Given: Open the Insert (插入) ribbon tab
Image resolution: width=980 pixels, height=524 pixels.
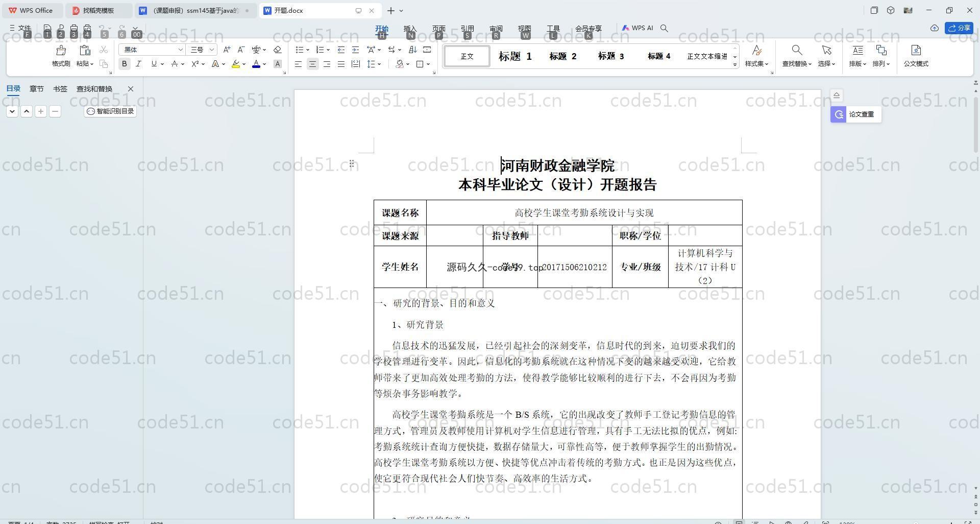Looking at the screenshot, I should [x=410, y=29].
